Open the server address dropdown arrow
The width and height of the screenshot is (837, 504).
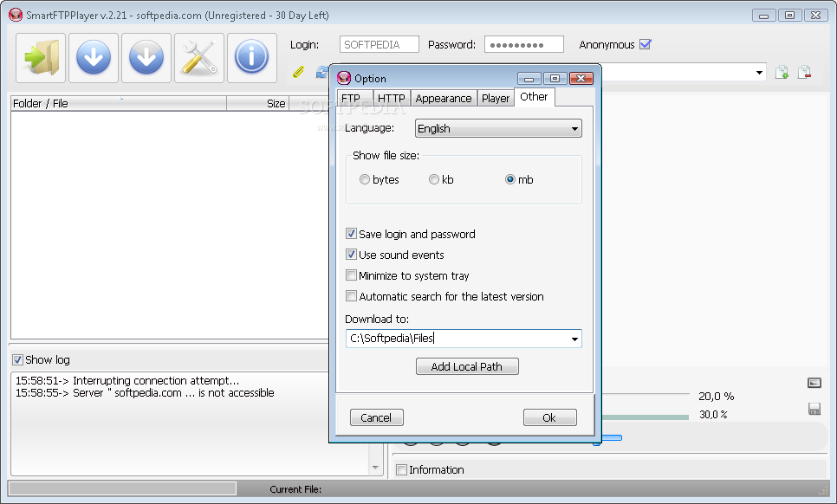click(x=759, y=73)
